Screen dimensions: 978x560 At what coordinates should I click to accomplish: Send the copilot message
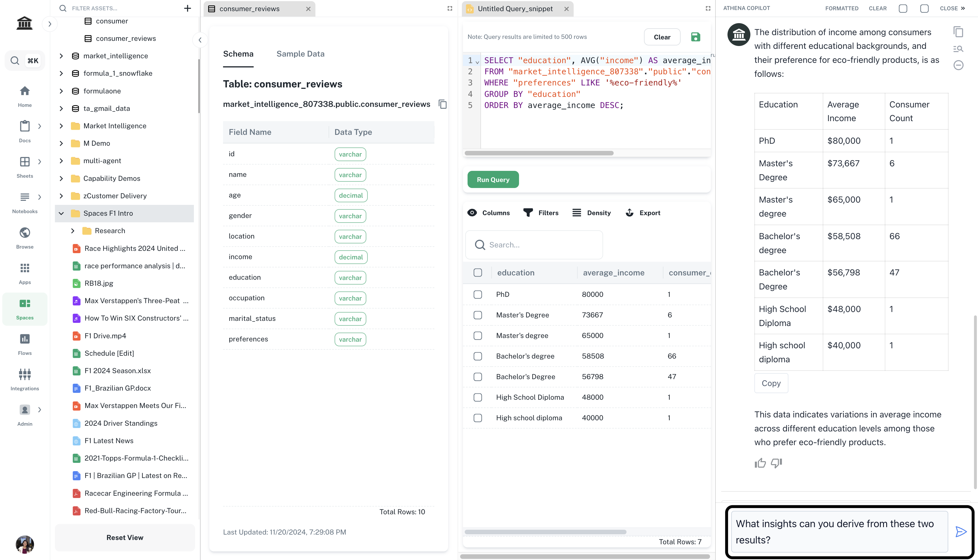[x=961, y=531]
